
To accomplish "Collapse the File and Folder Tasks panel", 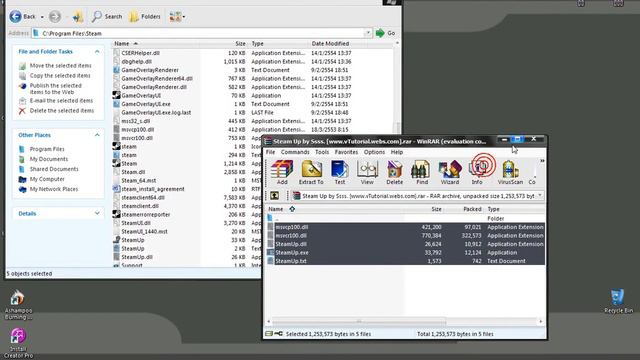I will tap(97, 52).
